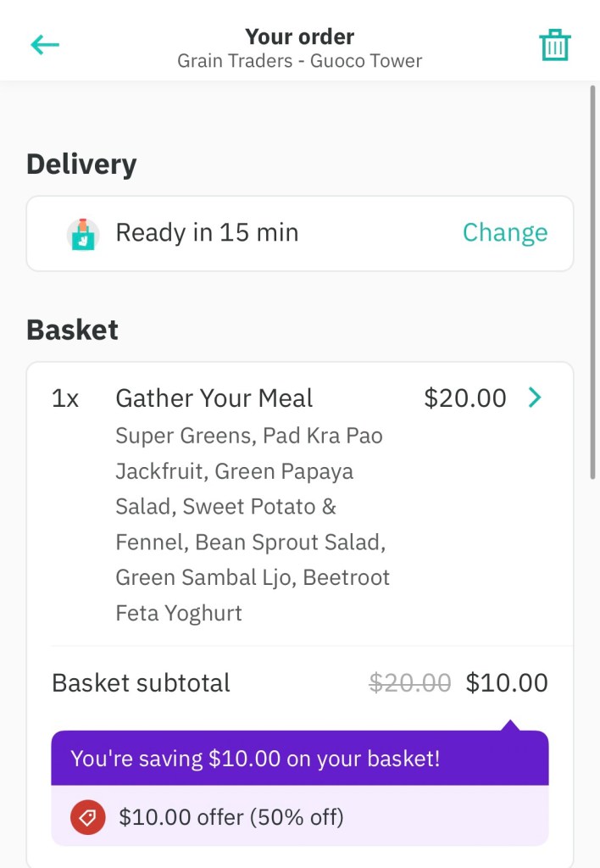600x868 pixels.
Task: Tap the $20.00 item price
Action: [x=465, y=398]
